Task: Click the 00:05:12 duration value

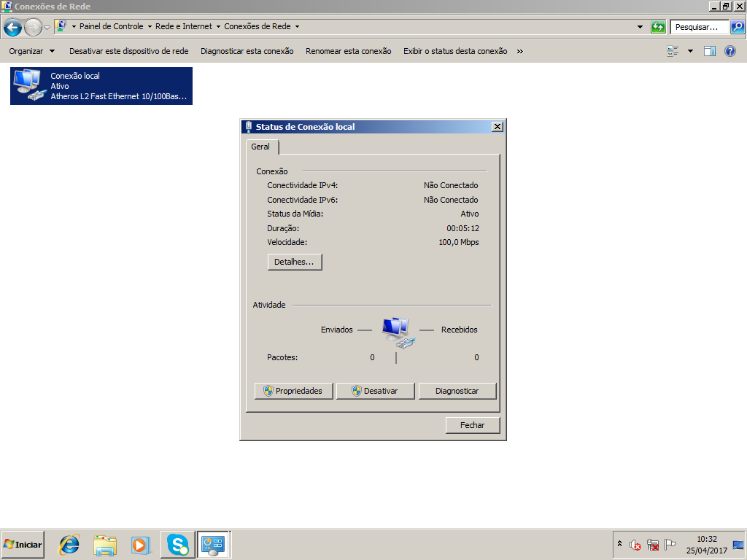Action: pos(462,228)
